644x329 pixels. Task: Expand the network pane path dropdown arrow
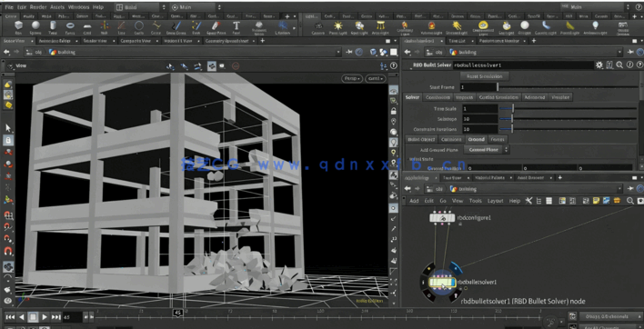coord(619,189)
